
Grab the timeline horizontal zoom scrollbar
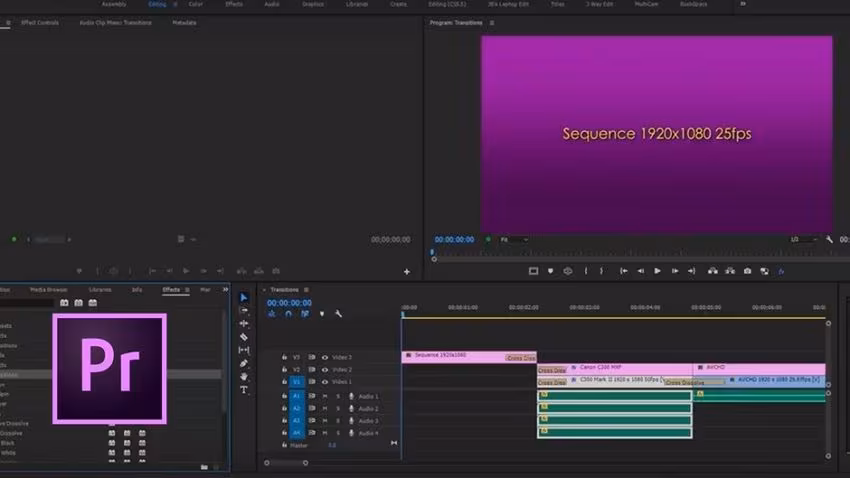(286, 463)
